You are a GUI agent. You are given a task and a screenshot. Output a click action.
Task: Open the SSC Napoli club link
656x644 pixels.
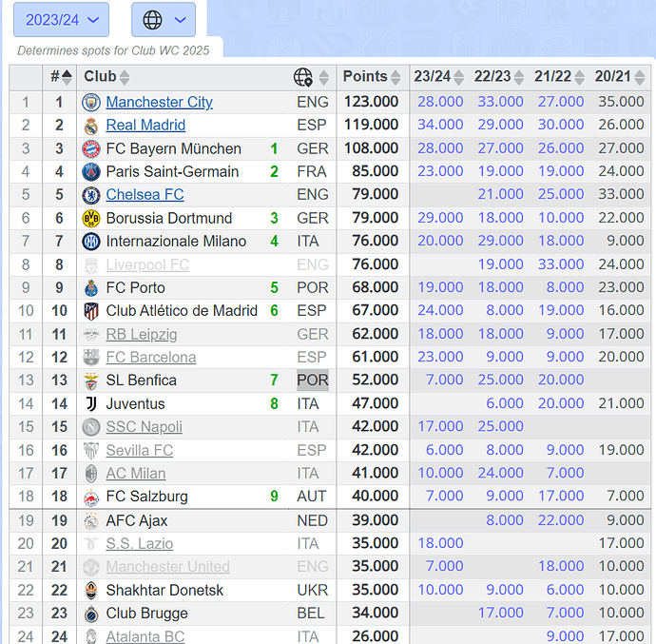(144, 427)
